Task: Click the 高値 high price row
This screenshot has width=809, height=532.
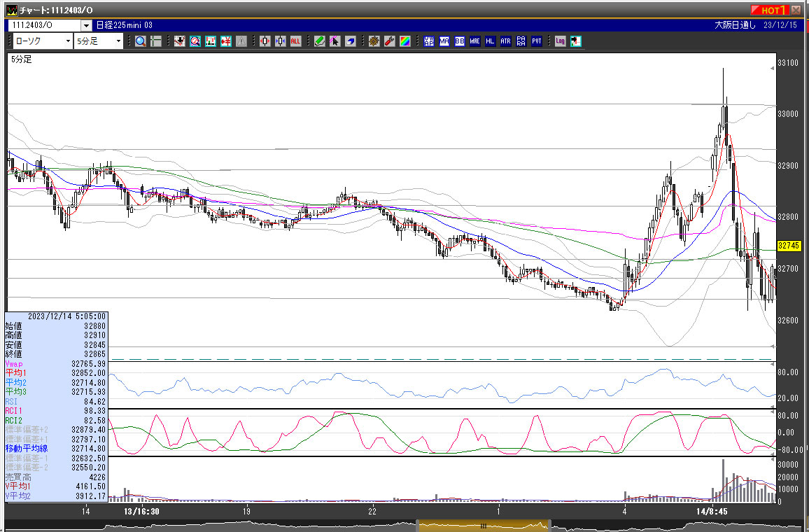Action: point(56,335)
